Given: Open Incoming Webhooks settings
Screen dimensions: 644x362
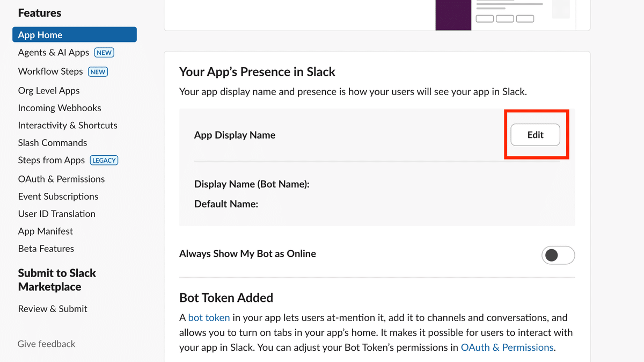Looking at the screenshot, I should (x=60, y=107).
